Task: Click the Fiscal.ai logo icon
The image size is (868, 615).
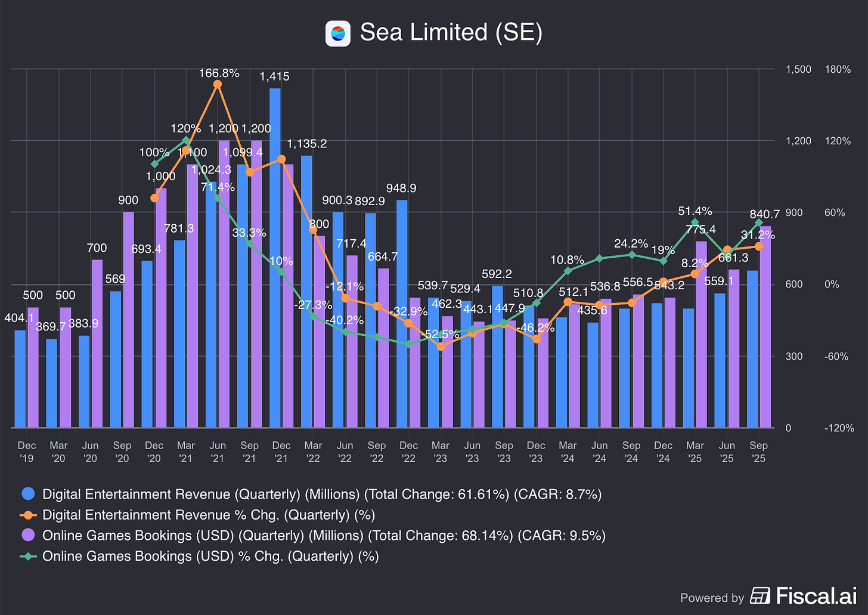Action: 760,595
